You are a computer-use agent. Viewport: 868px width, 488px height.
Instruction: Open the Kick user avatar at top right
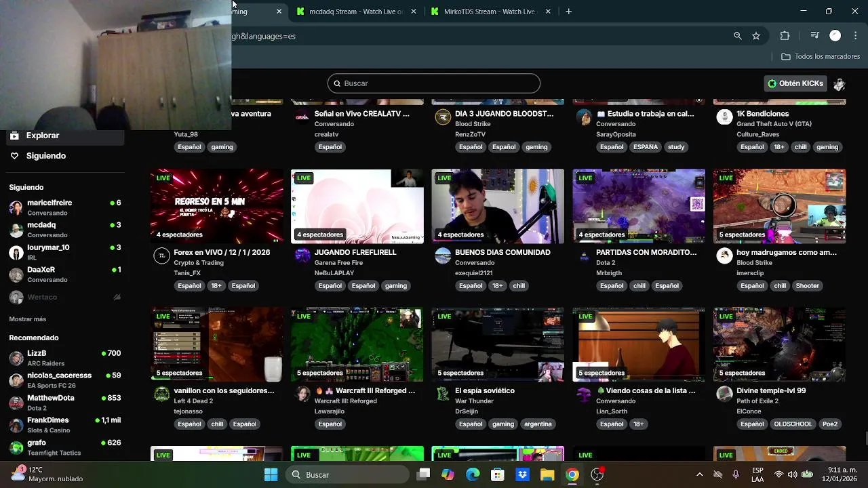pos(840,84)
